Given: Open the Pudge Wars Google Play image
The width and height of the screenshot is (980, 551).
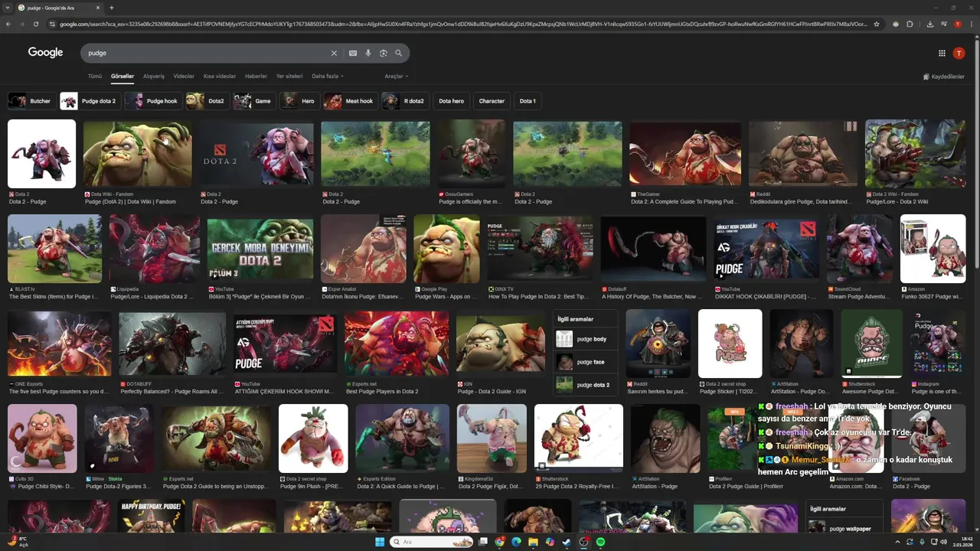Looking at the screenshot, I should tap(446, 249).
